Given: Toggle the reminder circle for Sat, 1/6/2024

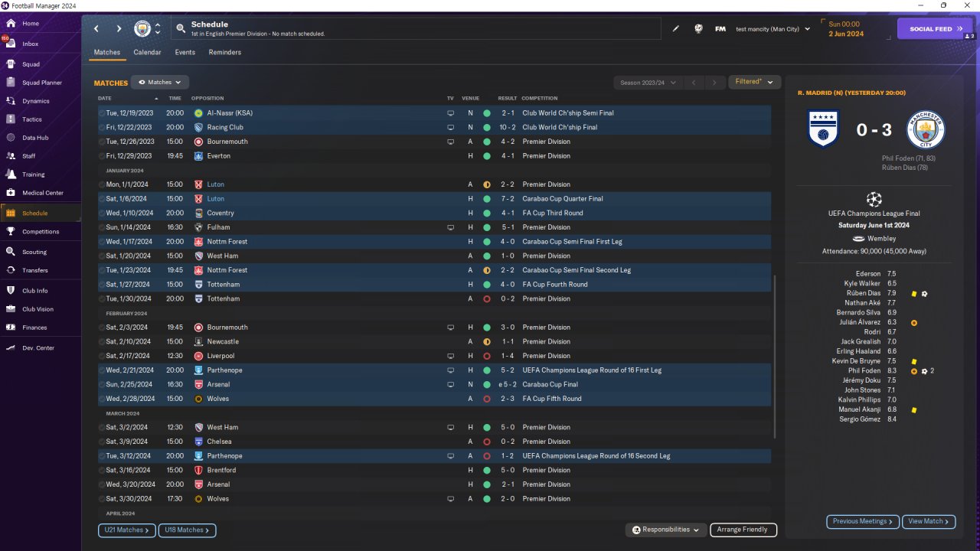Looking at the screenshot, I should 102,199.
